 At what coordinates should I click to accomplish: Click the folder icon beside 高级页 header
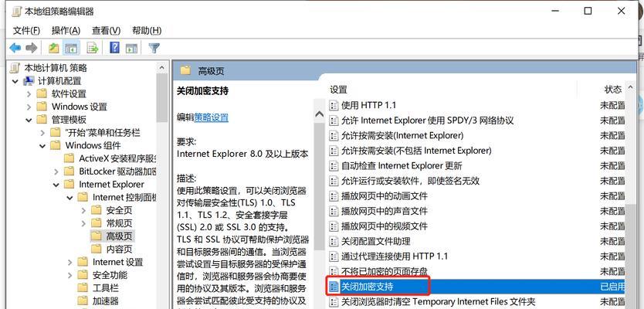[185, 70]
